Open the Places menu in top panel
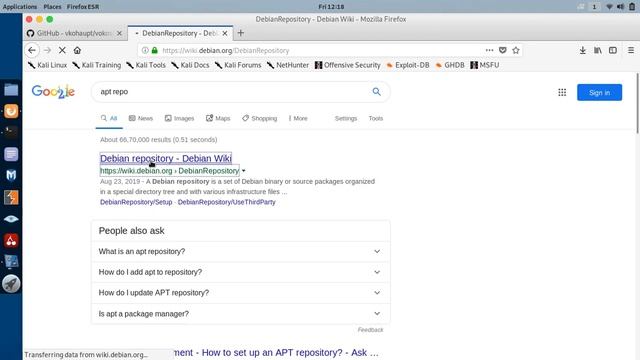Image resolution: width=640 pixels, height=360 pixels. (52, 7)
